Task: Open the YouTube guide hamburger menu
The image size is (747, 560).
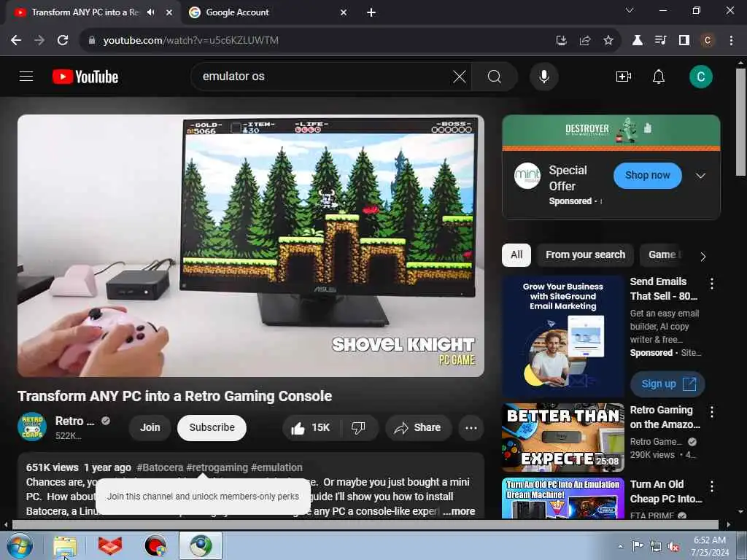Action: (26, 76)
